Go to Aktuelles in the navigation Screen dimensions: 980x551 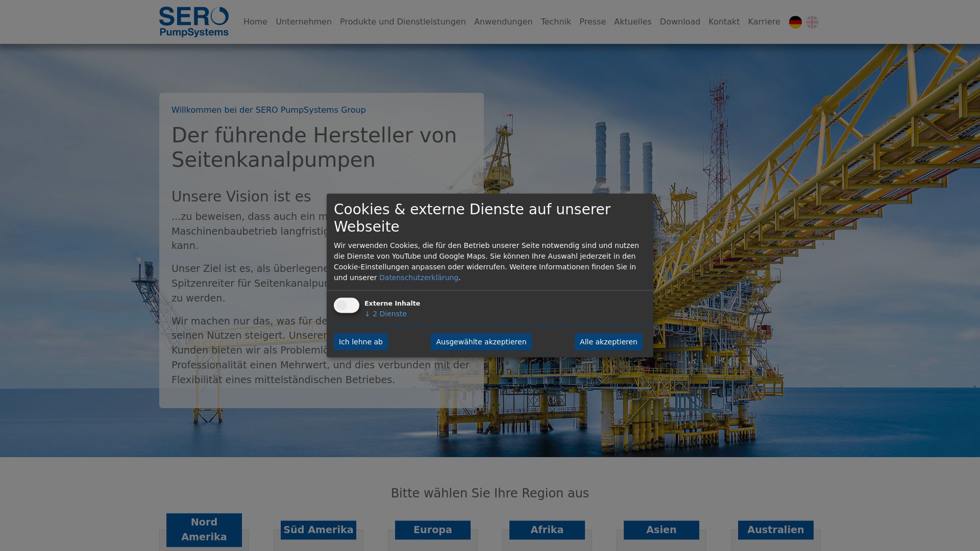(x=633, y=22)
